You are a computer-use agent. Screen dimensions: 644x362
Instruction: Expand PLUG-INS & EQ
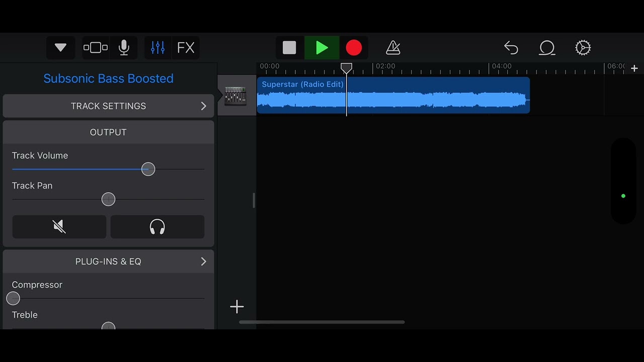point(108,261)
